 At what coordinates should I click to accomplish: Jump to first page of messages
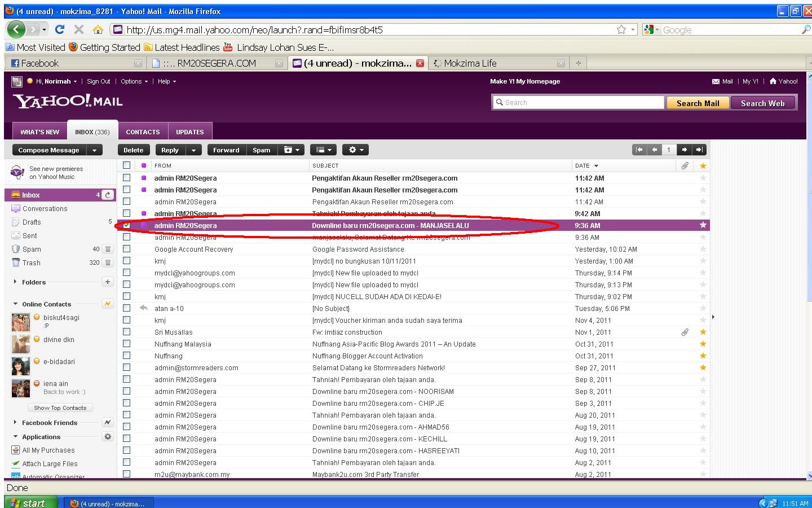tap(639, 150)
